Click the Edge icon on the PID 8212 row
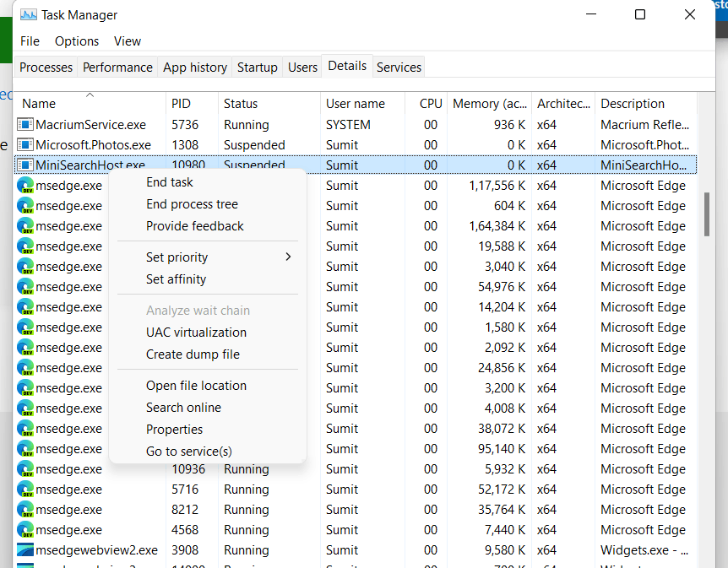 click(x=24, y=509)
